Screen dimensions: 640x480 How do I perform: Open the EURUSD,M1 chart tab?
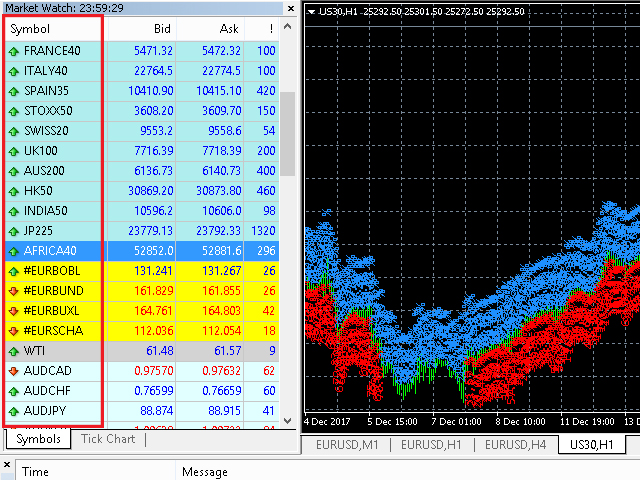[347, 444]
